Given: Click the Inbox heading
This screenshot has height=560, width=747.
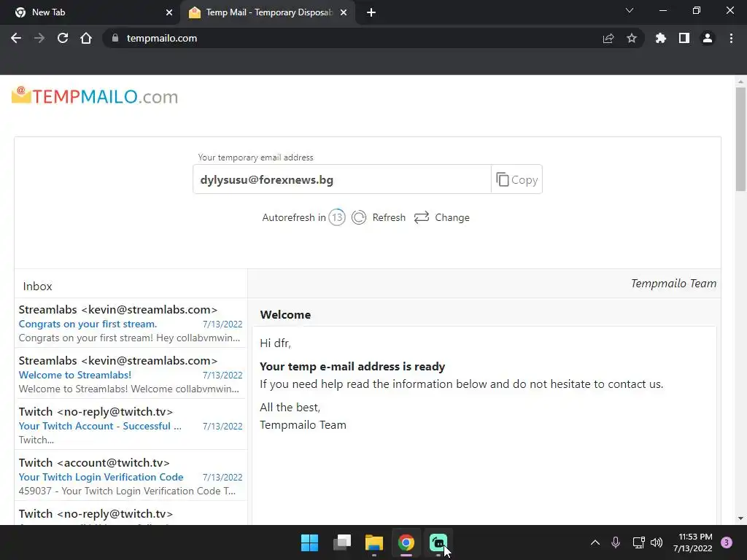Looking at the screenshot, I should coord(38,286).
